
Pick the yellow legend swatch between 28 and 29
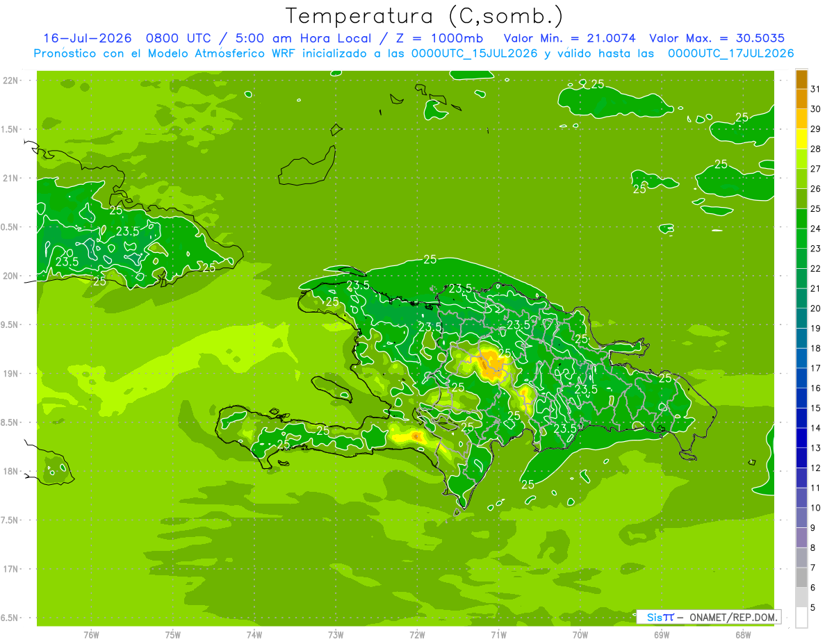[801, 139]
